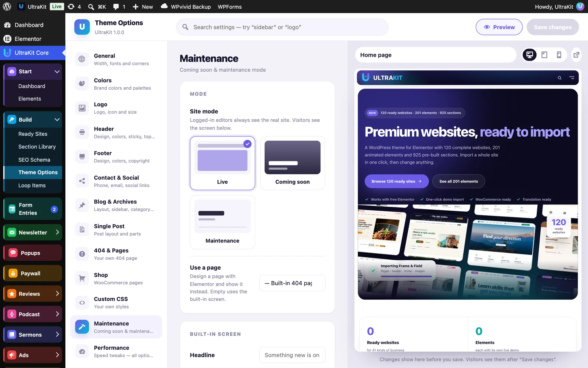The height and width of the screenshot is (368, 588).
Task: Switch preview to tablet device view
Action: [x=544, y=55]
